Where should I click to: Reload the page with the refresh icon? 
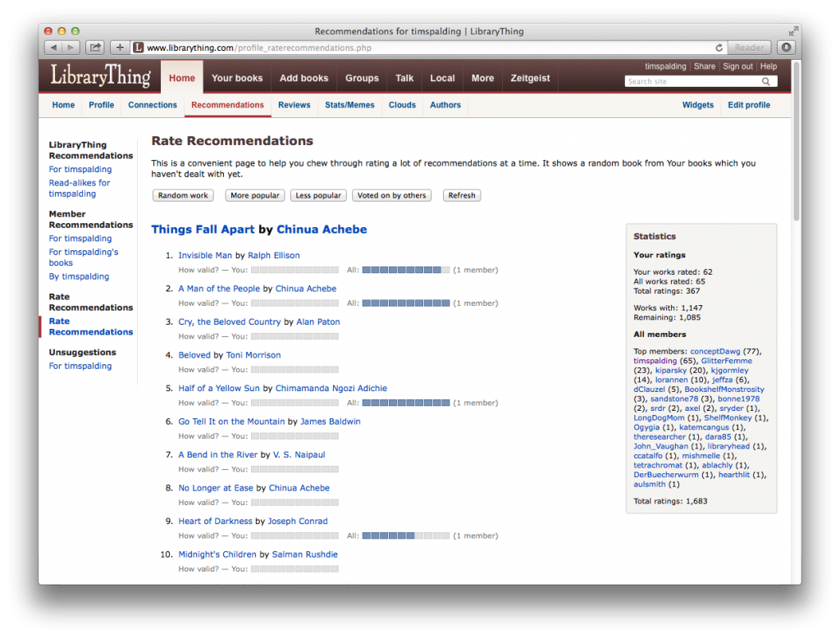tap(719, 48)
